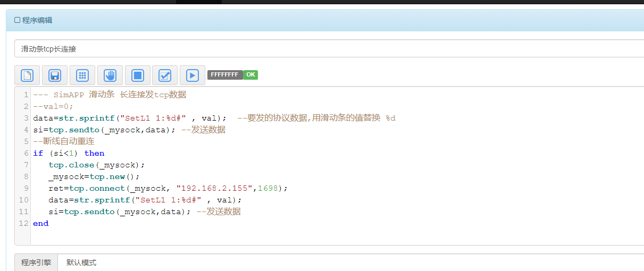Click the if (si<1) then line

(69, 153)
